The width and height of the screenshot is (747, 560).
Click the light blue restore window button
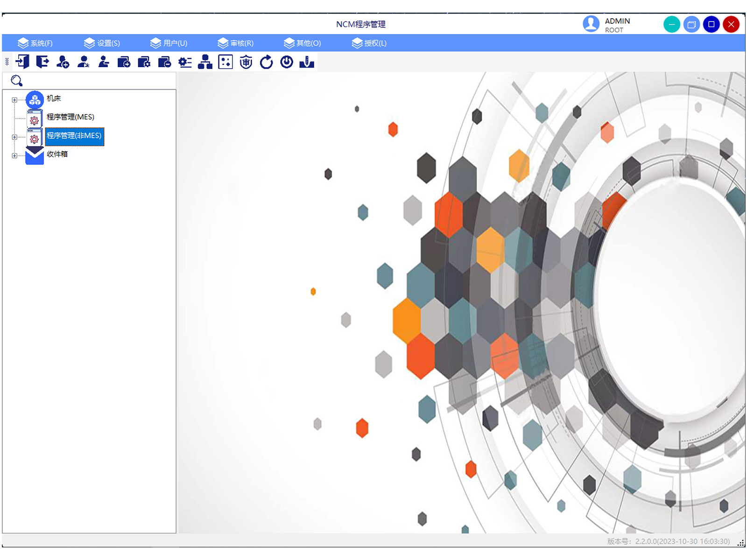click(691, 24)
